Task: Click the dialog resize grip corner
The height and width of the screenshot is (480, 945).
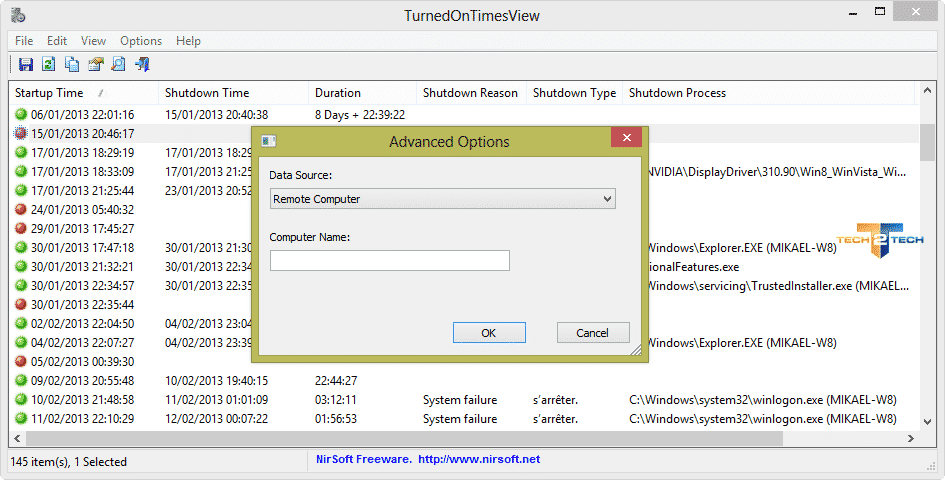Action: point(635,350)
